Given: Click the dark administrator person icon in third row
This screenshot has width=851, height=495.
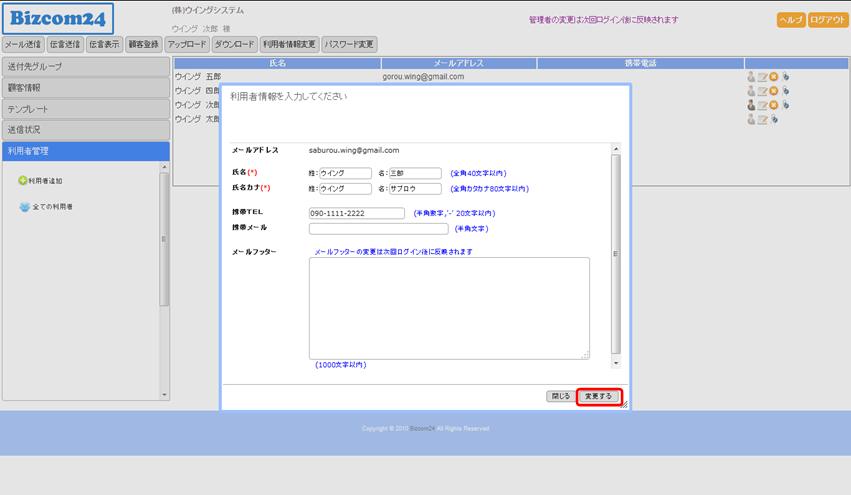Looking at the screenshot, I should [751, 104].
